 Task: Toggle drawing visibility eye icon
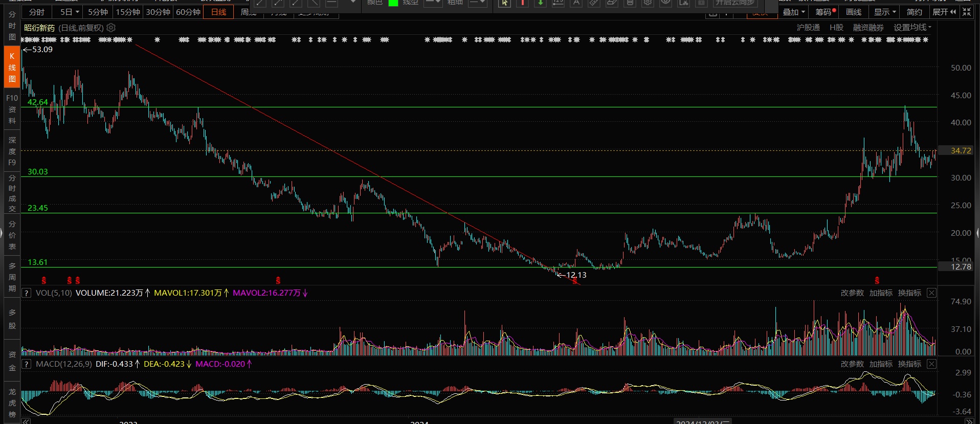666,3
